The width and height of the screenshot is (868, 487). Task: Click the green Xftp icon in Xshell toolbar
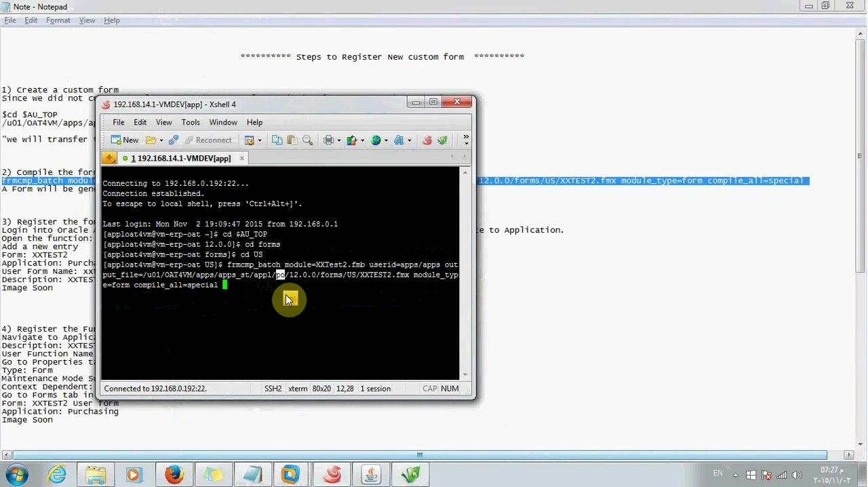pyautogui.click(x=442, y=140)
